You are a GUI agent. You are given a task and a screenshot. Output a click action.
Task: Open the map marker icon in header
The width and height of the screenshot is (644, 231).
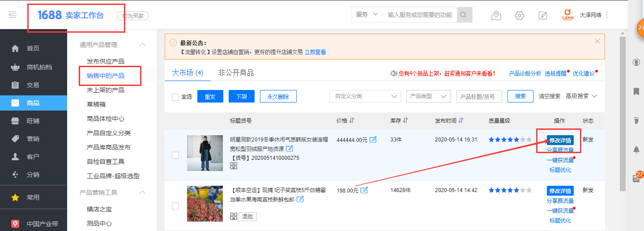click(496, 15)
